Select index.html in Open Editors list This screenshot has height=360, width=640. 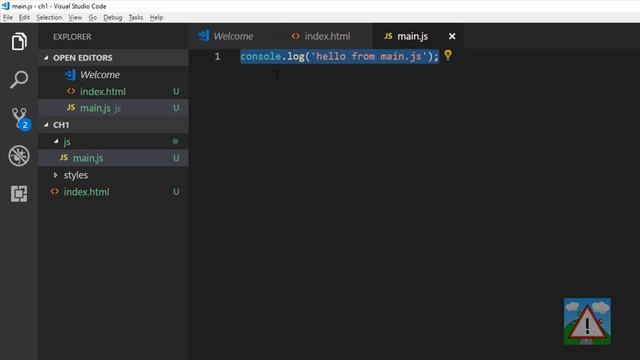pyautogui.click(x=113, y=91)
